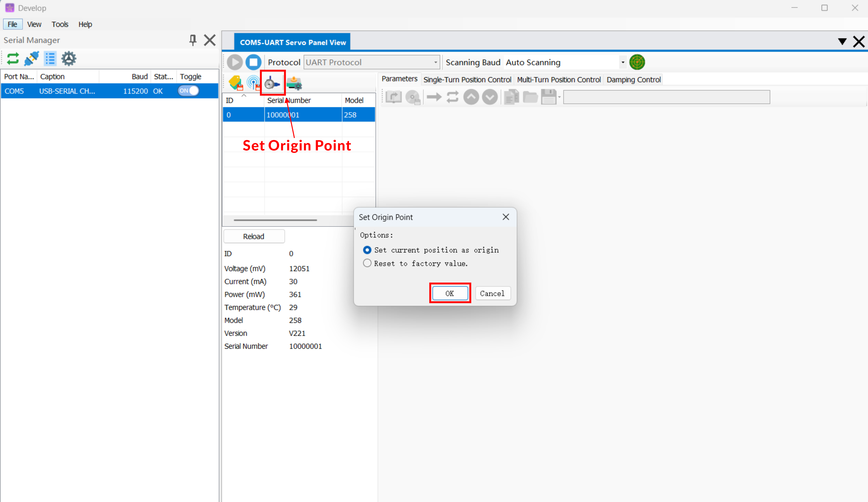Screen dimensions: 868x502
Task: Open the Tools menu
Action: (x=60, y=24)
